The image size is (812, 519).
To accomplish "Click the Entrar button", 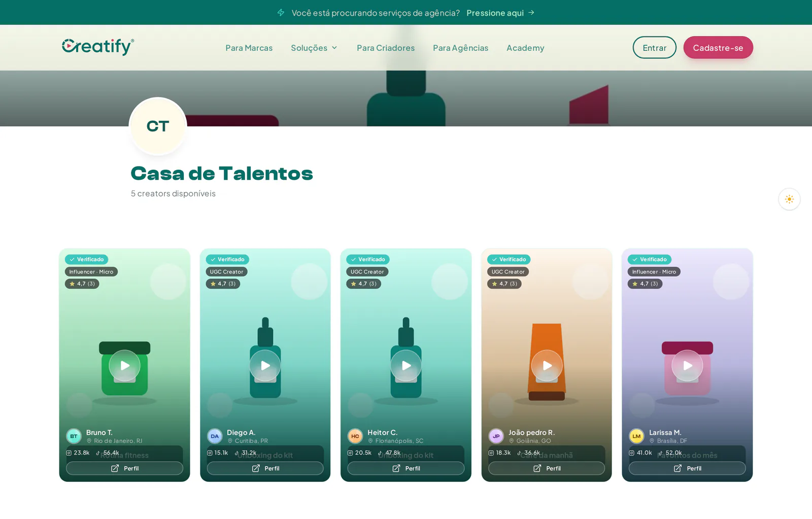I will (655, 47).
